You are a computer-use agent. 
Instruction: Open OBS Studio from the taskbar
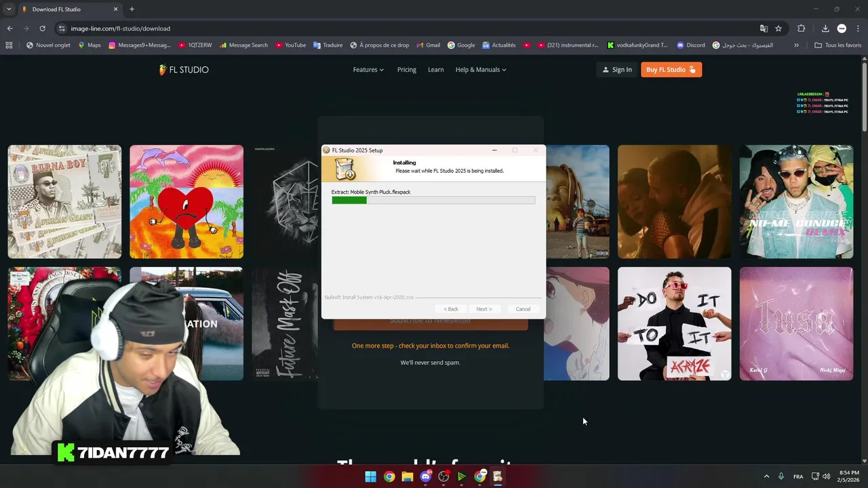click(443, 476)
